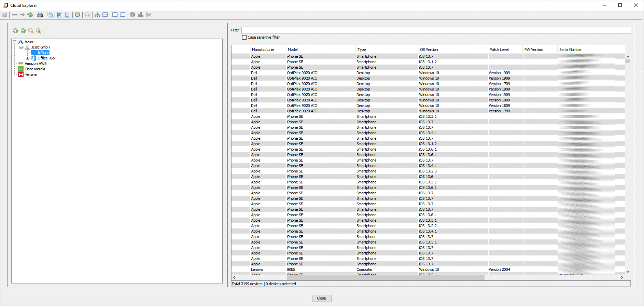Select the Lenovo 80ES row

click(x=428, y=269)
